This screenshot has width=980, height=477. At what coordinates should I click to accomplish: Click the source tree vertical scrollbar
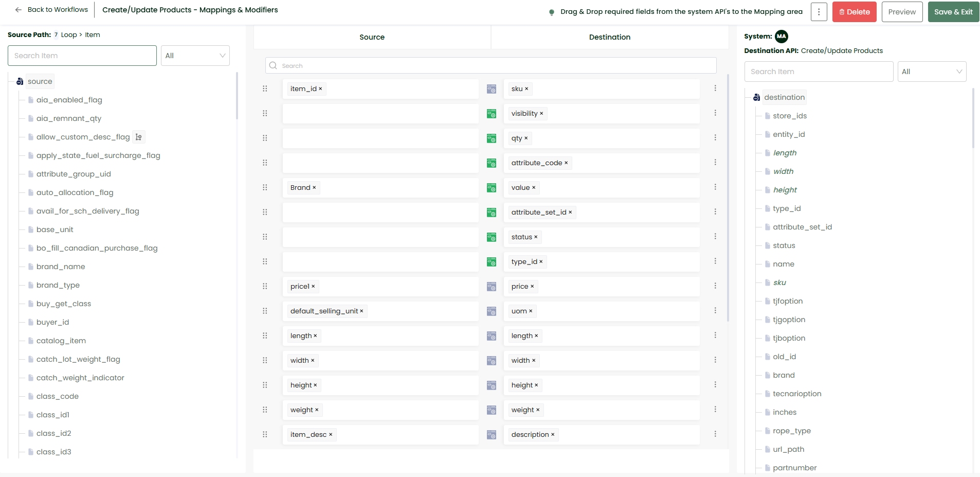[x=237, y=96]
